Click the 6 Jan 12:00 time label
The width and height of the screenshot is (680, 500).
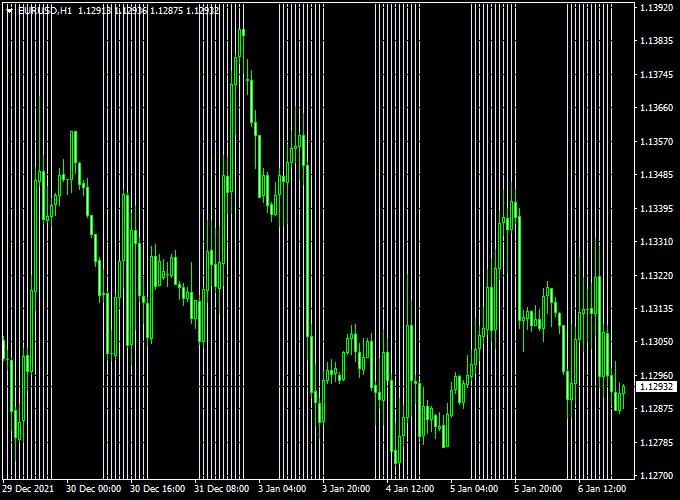pyautogui.click(x=602, y=489)
